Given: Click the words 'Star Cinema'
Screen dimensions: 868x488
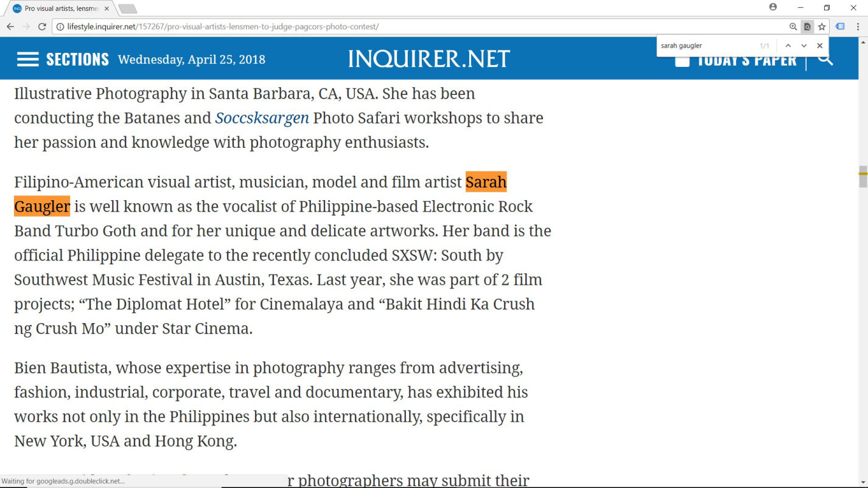Looking at the screenshot, I should tap(207, 329).
